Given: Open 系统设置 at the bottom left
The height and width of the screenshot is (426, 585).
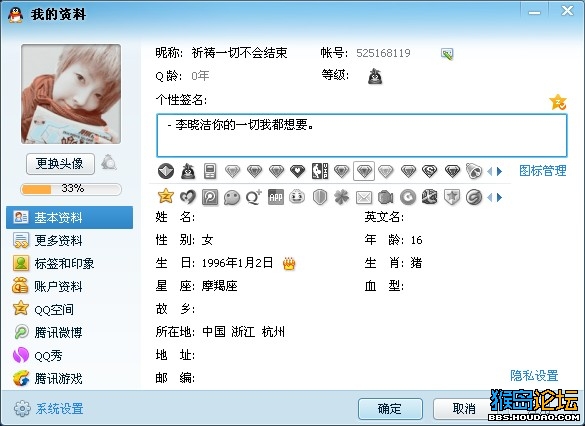Looking at the screenshot, I should coord(49,409).
